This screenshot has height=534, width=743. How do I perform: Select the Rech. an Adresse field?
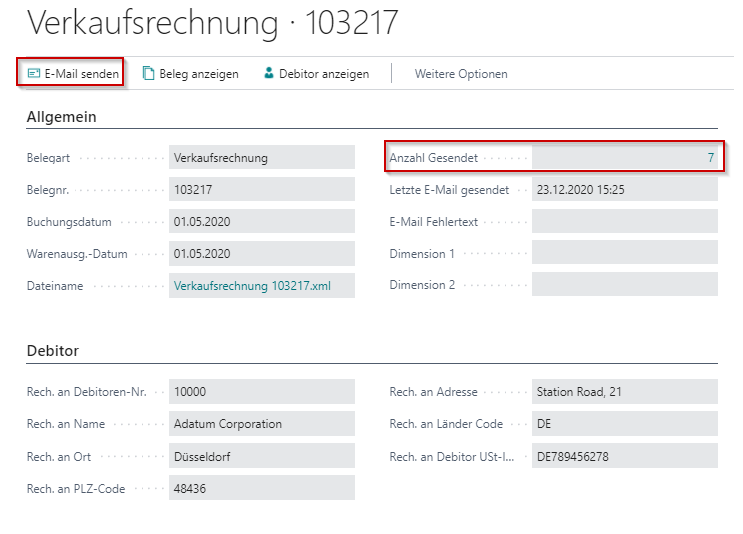click(624, 392)
